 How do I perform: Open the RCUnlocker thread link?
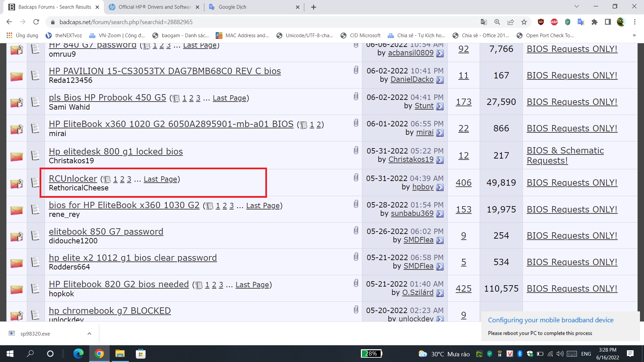[x=73, y=179]
